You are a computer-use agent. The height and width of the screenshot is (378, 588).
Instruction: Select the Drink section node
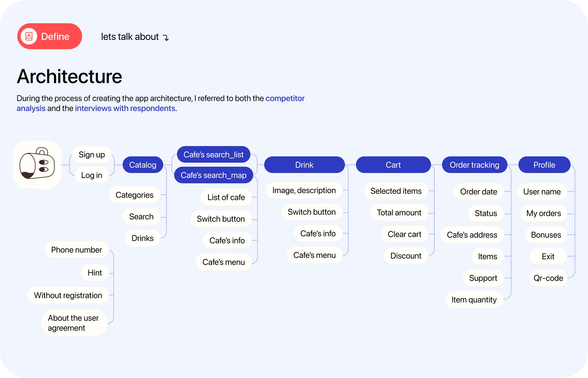click(x=304, y=165)
